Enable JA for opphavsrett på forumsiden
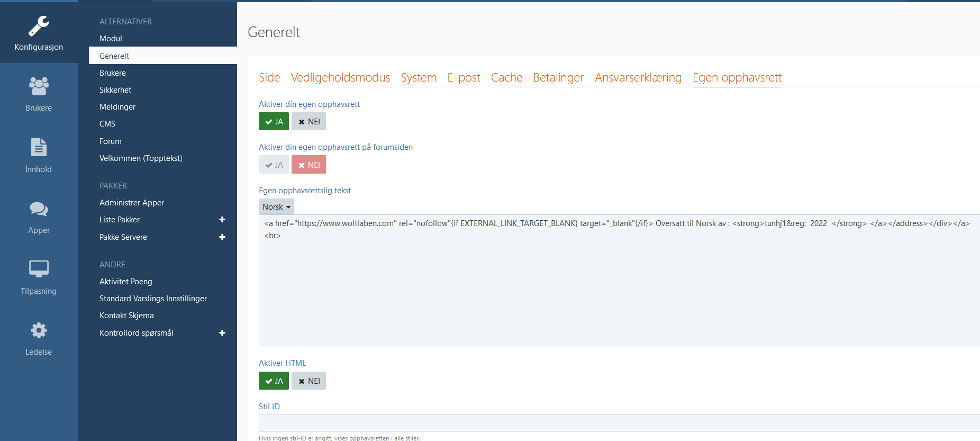This screenshot has width=980, height=441. coord(274,165)
